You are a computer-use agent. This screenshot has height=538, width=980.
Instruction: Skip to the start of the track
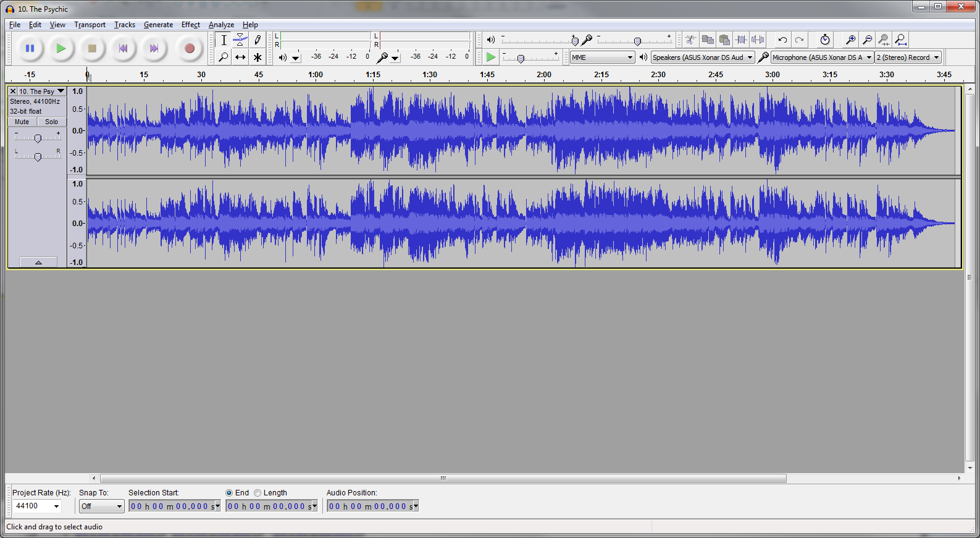(124, 48)
